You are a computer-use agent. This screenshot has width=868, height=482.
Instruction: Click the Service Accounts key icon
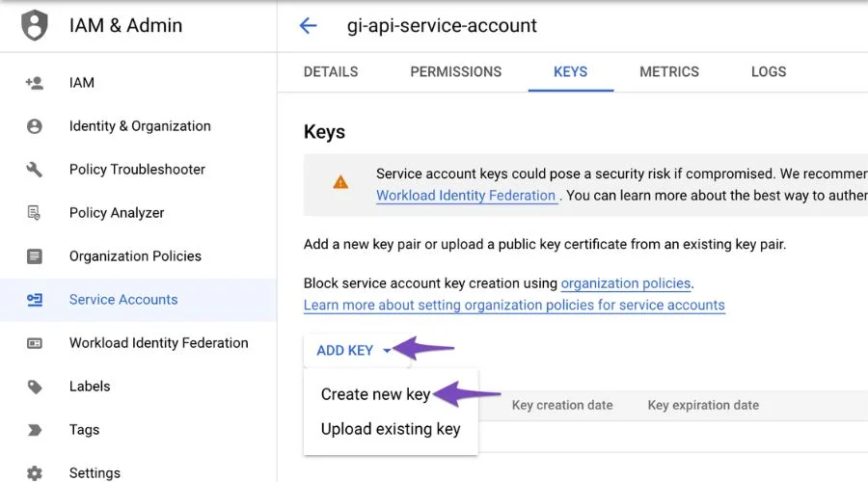[x=35, y=300]
